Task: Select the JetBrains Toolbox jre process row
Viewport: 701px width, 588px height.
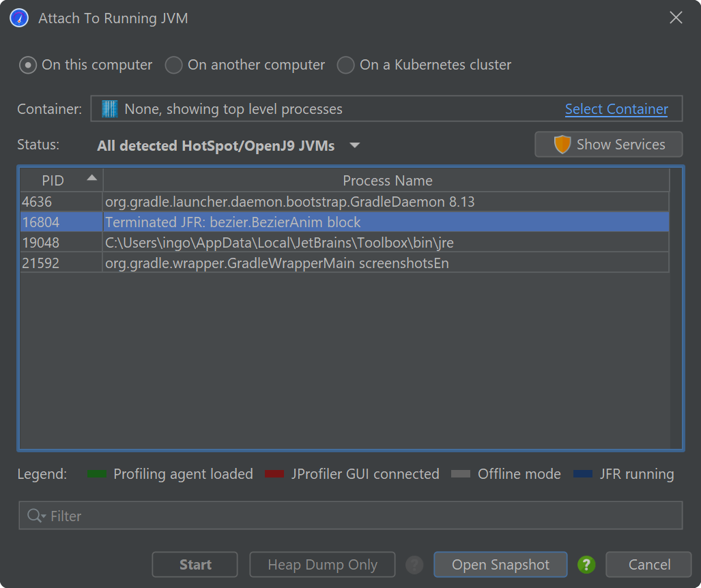Action: point(344,243)
